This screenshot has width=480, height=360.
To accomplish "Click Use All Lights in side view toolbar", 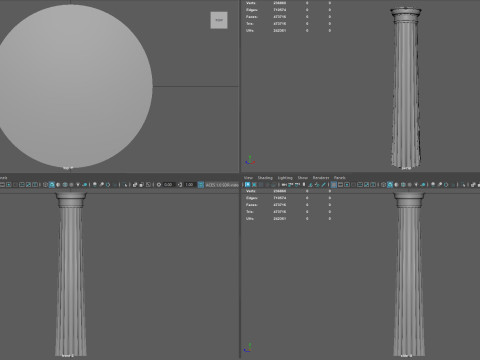I will [416, 184].
